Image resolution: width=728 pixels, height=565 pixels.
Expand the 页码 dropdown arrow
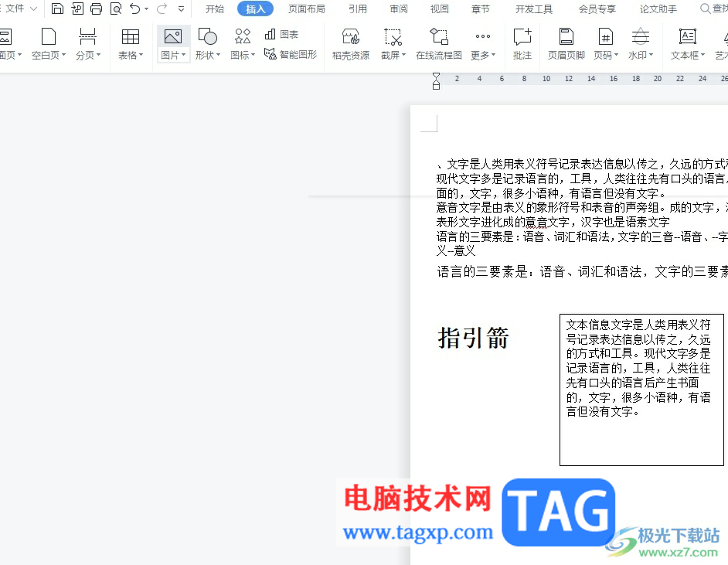(617, 55)
